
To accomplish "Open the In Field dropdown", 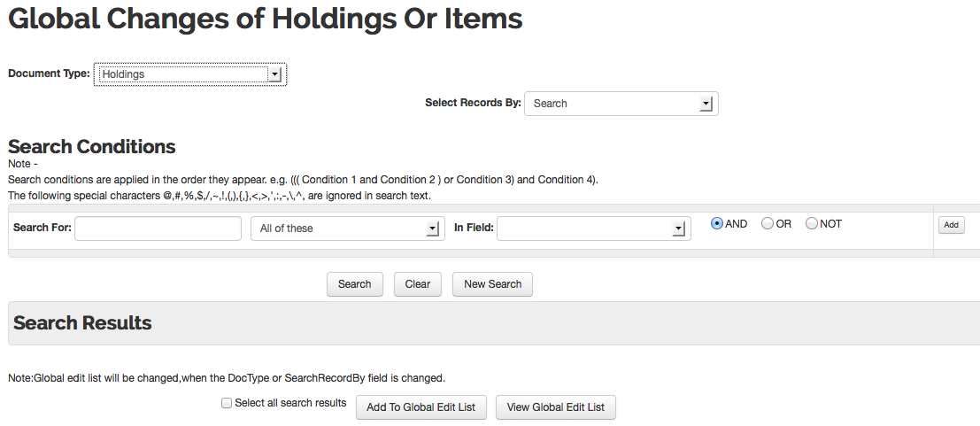I will click(594, 228).
